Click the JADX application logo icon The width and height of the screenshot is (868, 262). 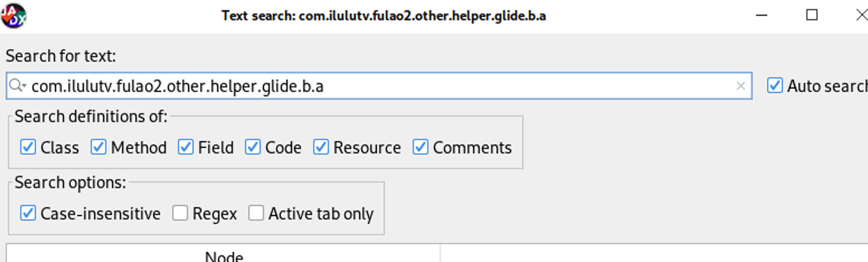(x=13, y=16)
